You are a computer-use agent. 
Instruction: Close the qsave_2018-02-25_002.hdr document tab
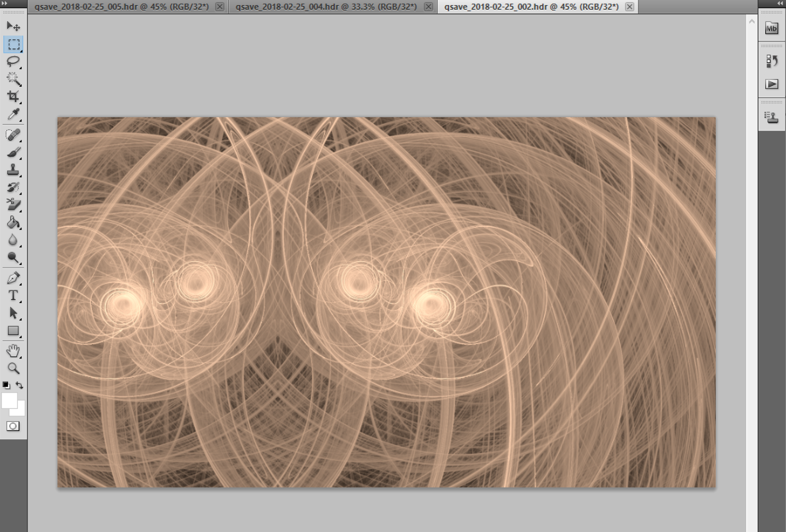pyautogui.click(x=629, y=7)
